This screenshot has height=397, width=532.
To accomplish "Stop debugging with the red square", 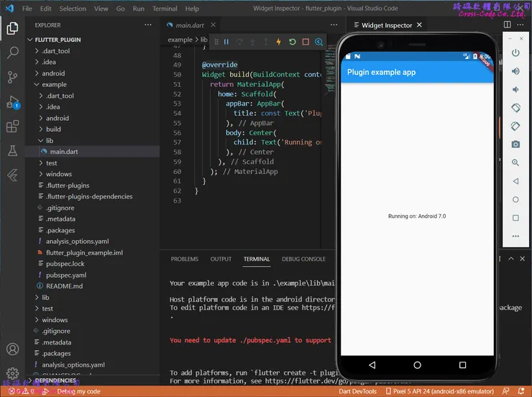I will 306,42.
